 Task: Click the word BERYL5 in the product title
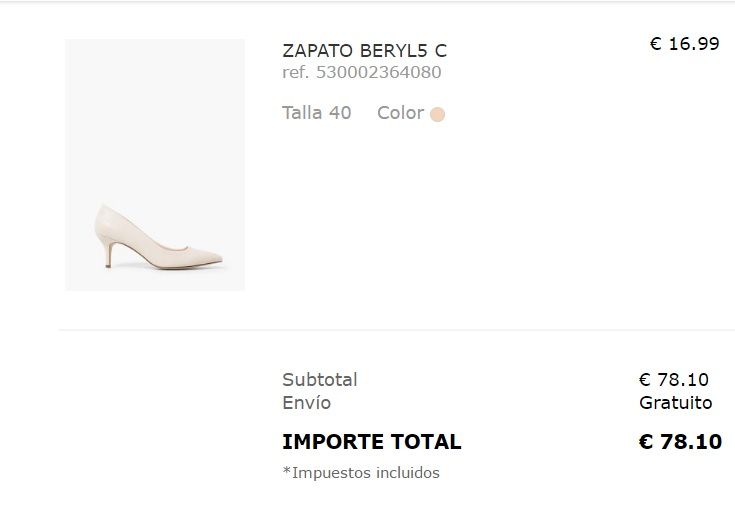click(388, 51)
